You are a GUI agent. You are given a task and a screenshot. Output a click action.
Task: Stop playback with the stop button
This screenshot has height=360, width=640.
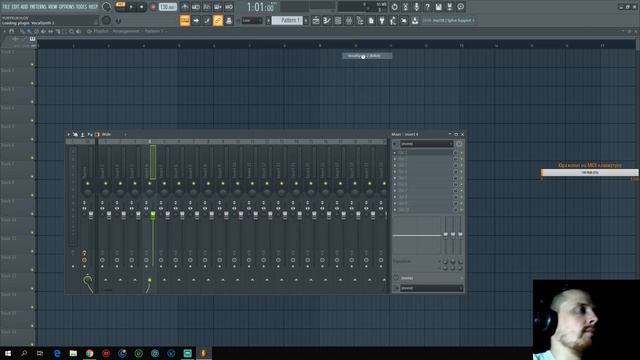pyautogui.click(x=141, y=7)
